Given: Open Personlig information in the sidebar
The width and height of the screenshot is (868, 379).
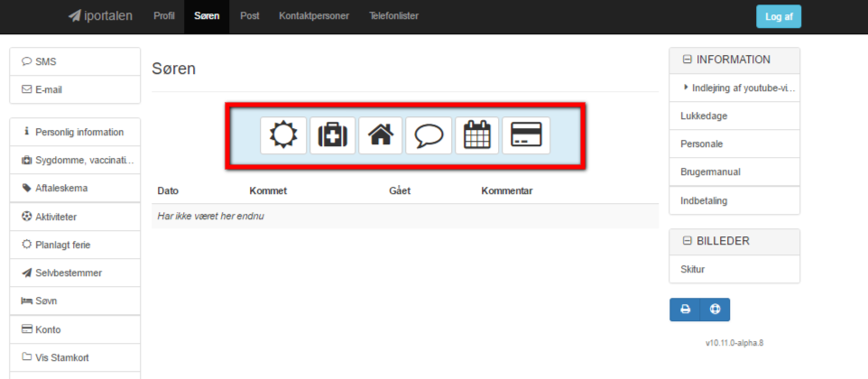Looking at the screenshot, I should [75, 133].
